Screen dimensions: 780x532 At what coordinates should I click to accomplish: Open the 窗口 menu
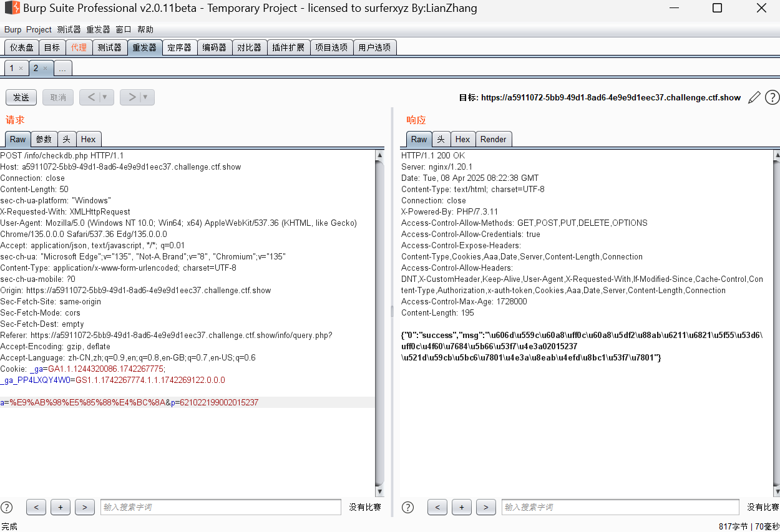(124, 29)
